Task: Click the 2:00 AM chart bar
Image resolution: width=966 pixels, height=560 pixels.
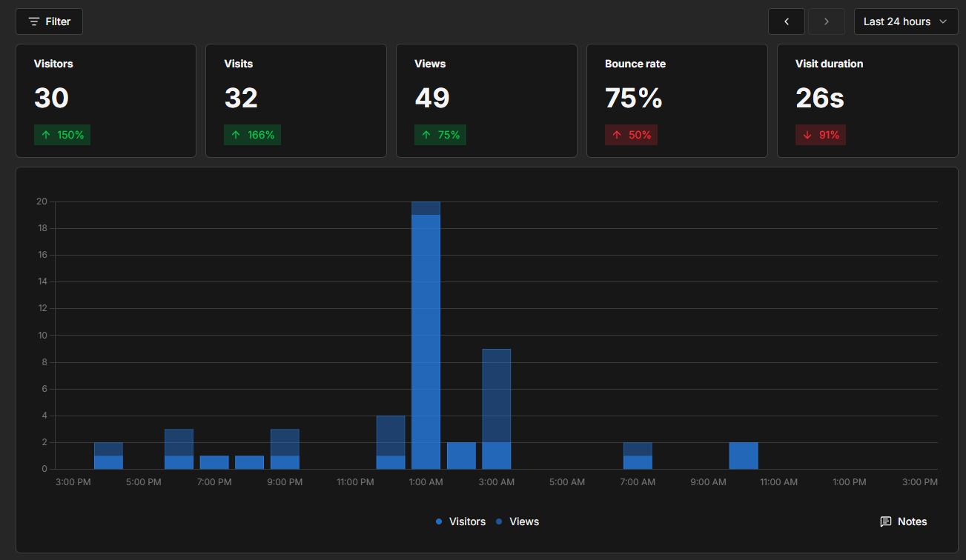Action: [x=461, y=456]
